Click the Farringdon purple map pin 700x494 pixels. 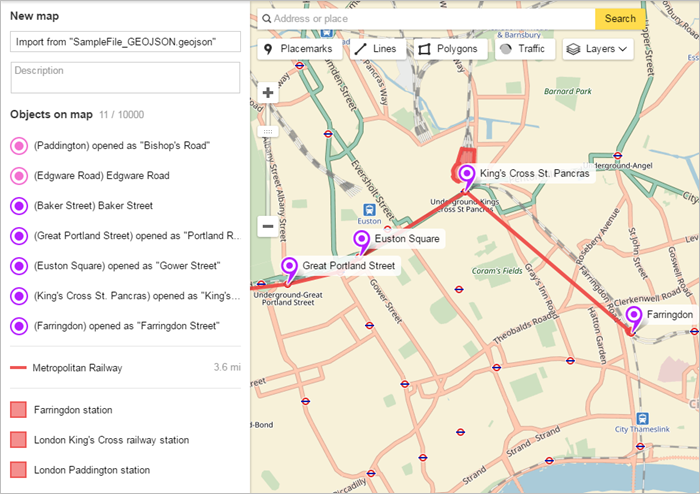coord(633,317)
